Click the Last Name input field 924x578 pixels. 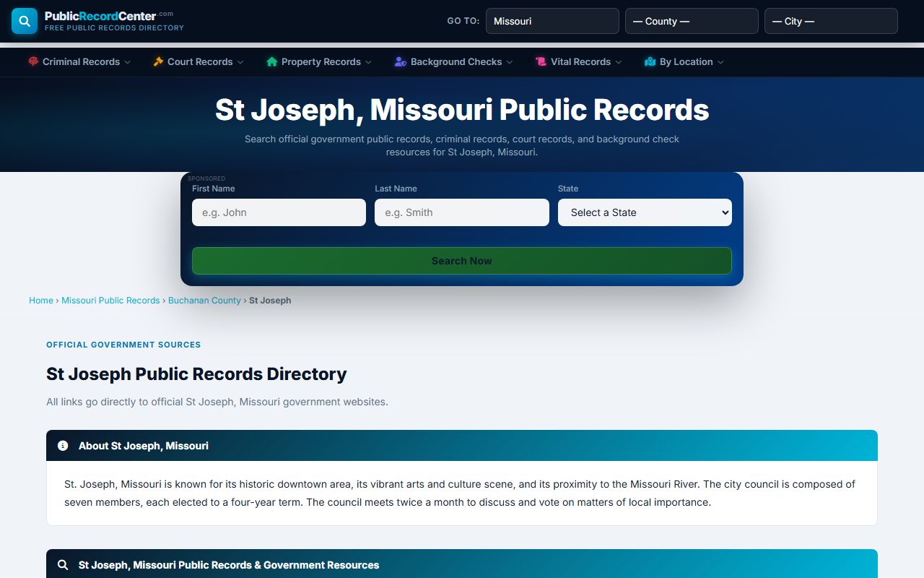462,212
